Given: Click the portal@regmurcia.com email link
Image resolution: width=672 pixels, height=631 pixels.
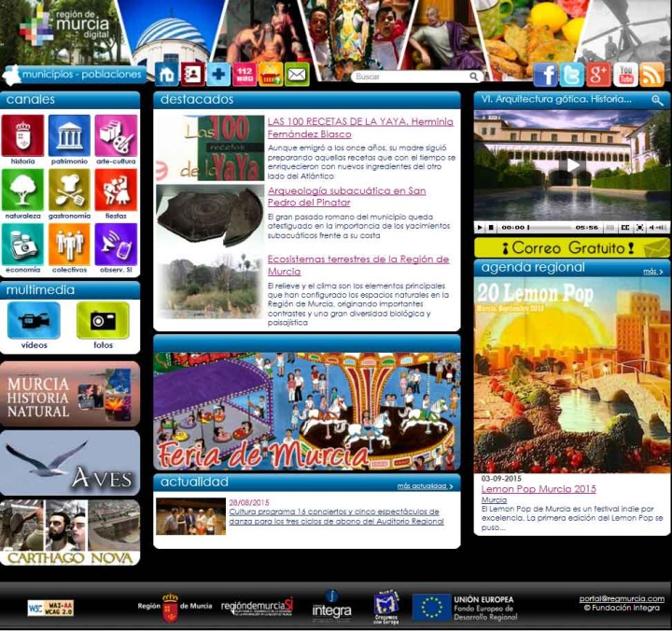Looking at the screenshot, I should (622, 598).
